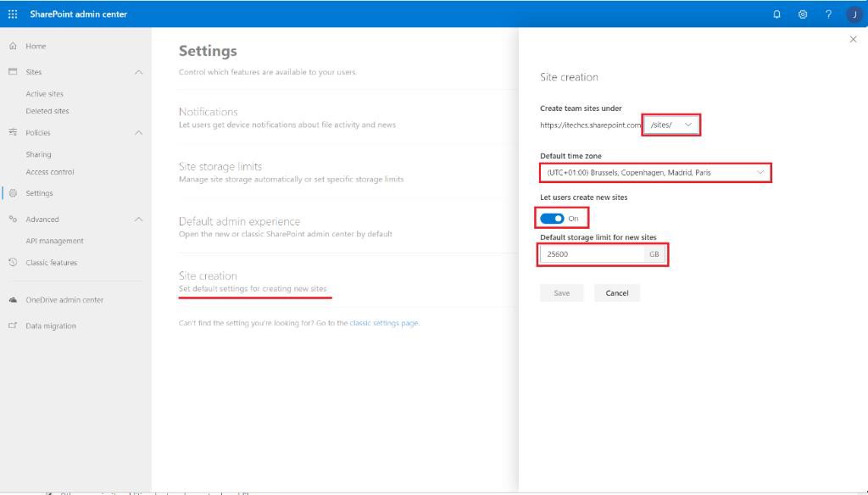Click the Cancel button

pos(617,293)
